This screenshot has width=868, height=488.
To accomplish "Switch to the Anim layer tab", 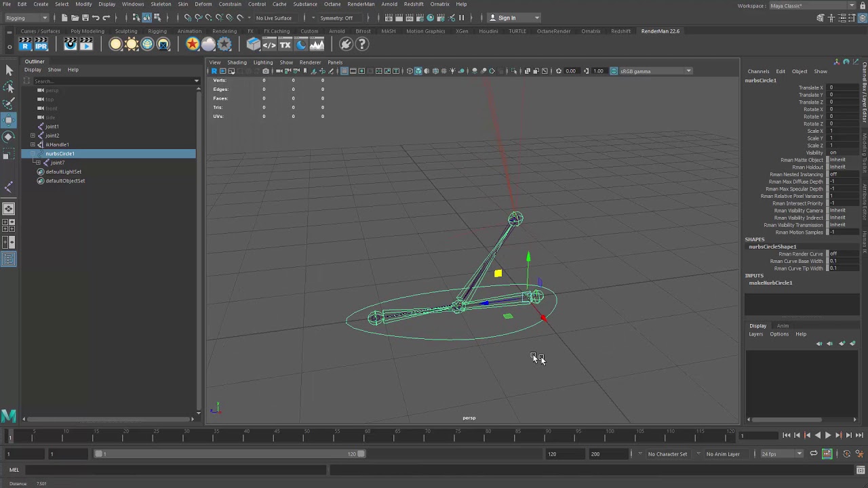I will (783, 326).
